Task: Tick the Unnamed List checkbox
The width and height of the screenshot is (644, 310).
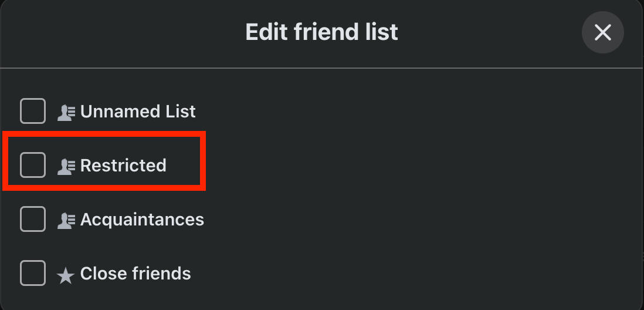Action: [x=33, y=112]
